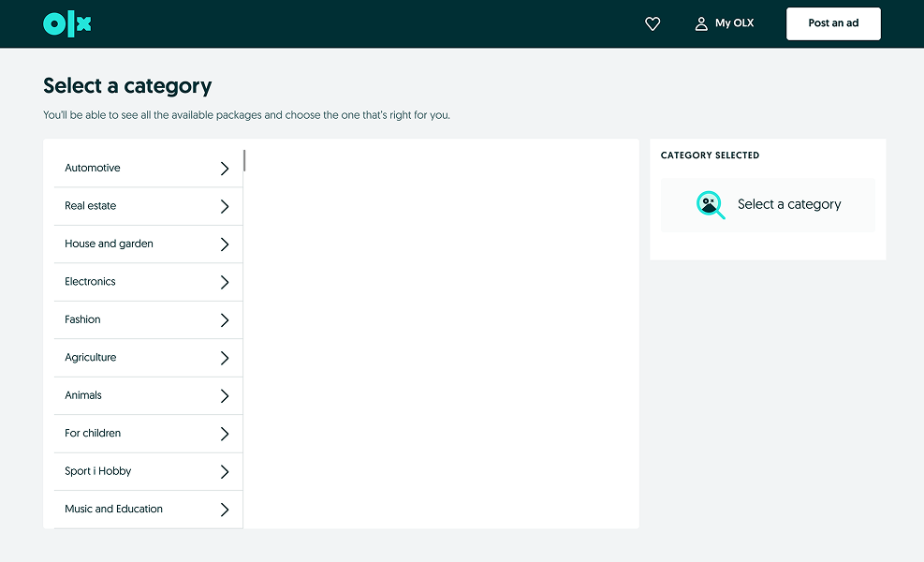Screen dimensions: 924x562
Task: Expand the Automotive chevron arrow
Action: [225, 169]
